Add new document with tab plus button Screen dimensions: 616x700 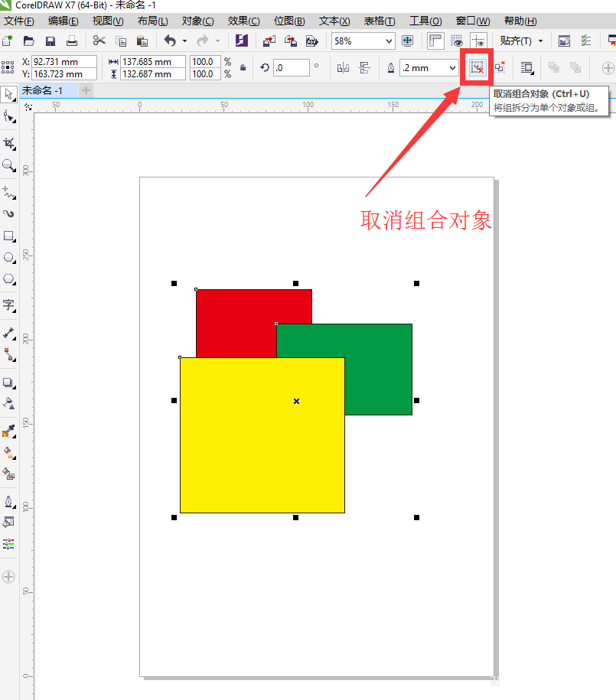[x=86, y=90]
